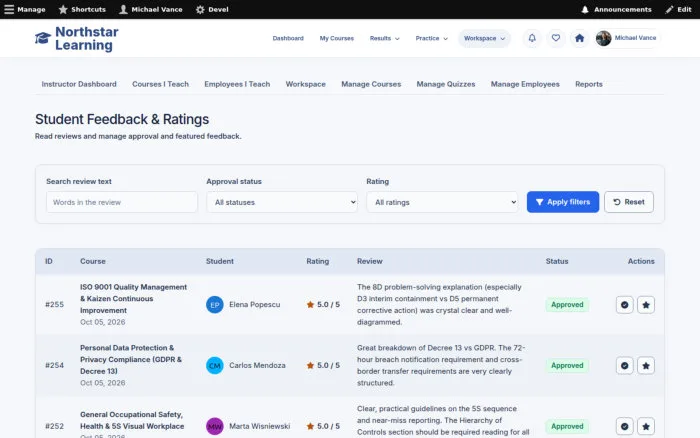
Task: Switch to the Courses I Teach tab
Action: click(160, 84)
